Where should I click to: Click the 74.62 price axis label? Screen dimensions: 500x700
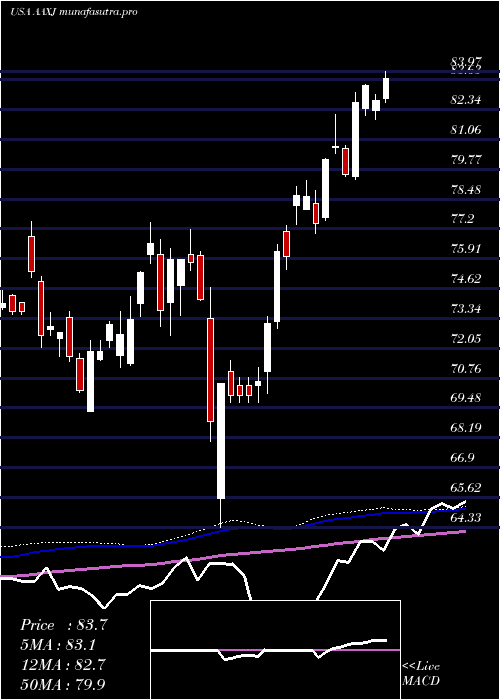(x=466, y=279)
